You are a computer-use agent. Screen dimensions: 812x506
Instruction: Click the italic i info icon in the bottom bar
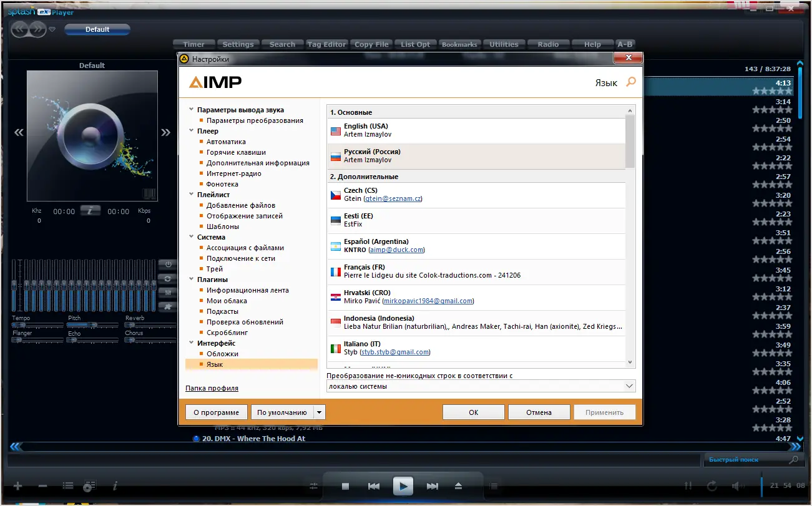point(115,486)
